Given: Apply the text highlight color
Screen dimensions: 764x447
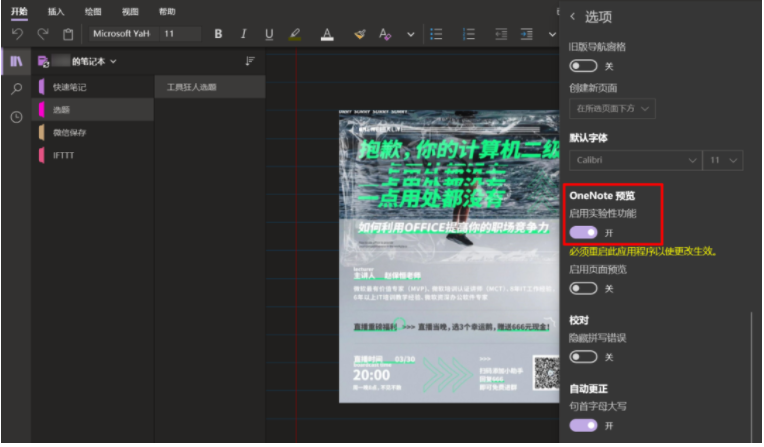Looking at the screenshot, I should [295, 34].
